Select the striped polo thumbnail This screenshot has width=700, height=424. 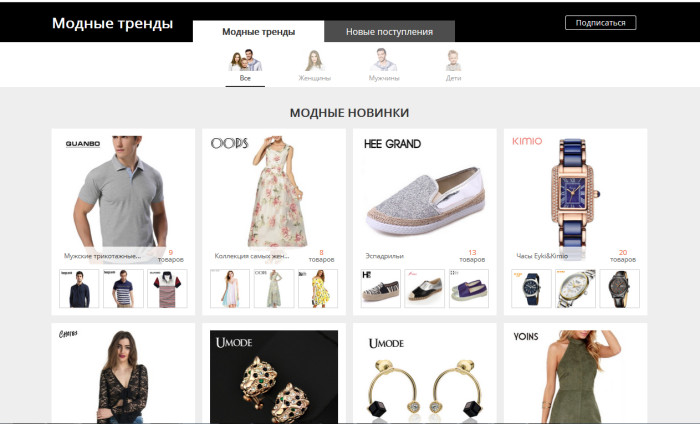pyautogui.click(x=123, y=288)
